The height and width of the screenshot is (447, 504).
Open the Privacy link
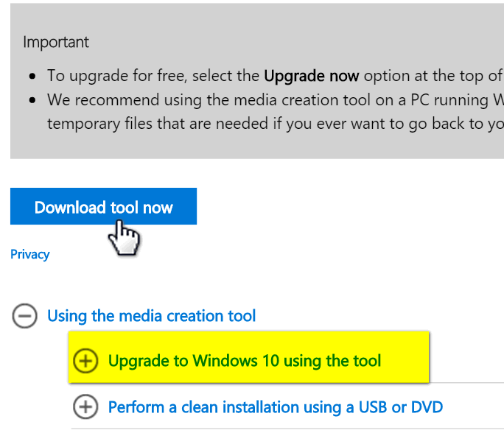pyautogui.click(x=30, y=254)
